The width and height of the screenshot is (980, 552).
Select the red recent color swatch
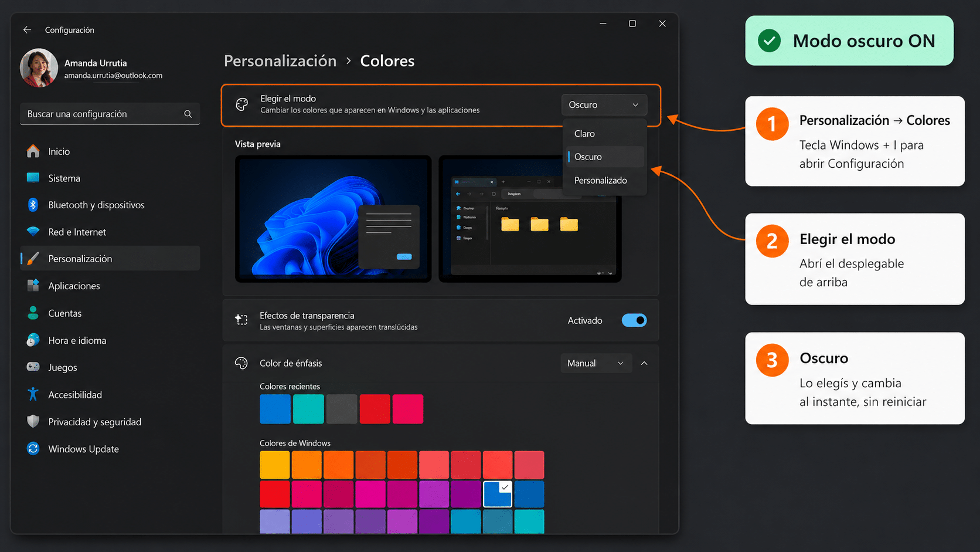(375, 409)
